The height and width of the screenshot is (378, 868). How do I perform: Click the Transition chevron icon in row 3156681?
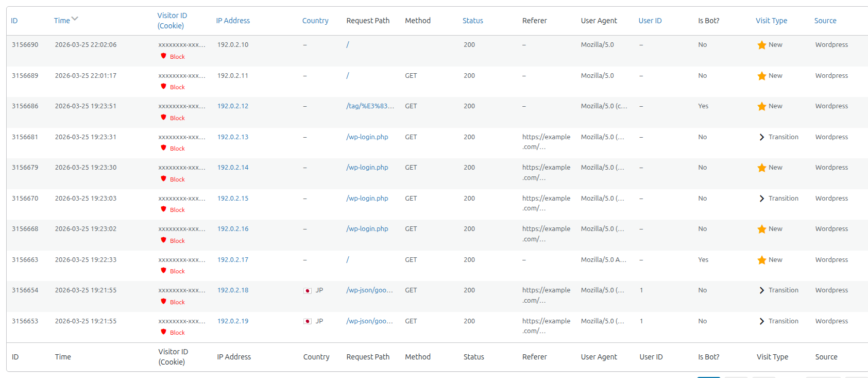(x=762, y=137)
